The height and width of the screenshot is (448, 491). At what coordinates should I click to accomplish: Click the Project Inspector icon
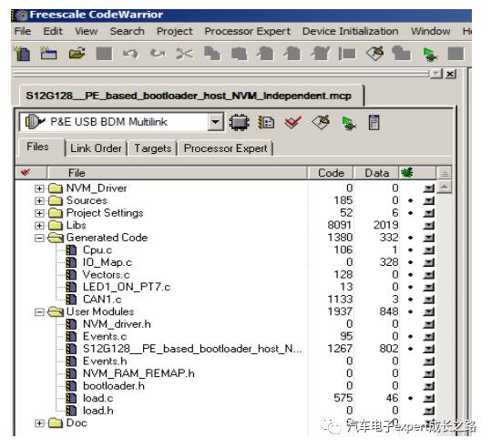tap(373, 122)
